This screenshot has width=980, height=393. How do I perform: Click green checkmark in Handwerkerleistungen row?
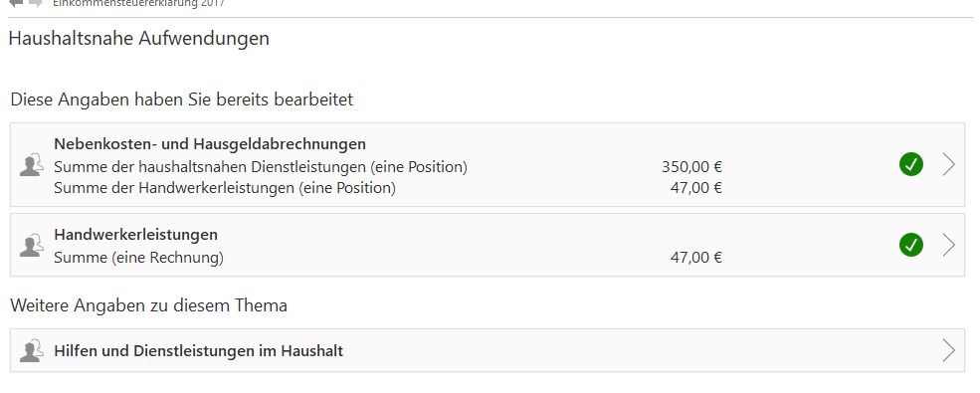[911, 245]
